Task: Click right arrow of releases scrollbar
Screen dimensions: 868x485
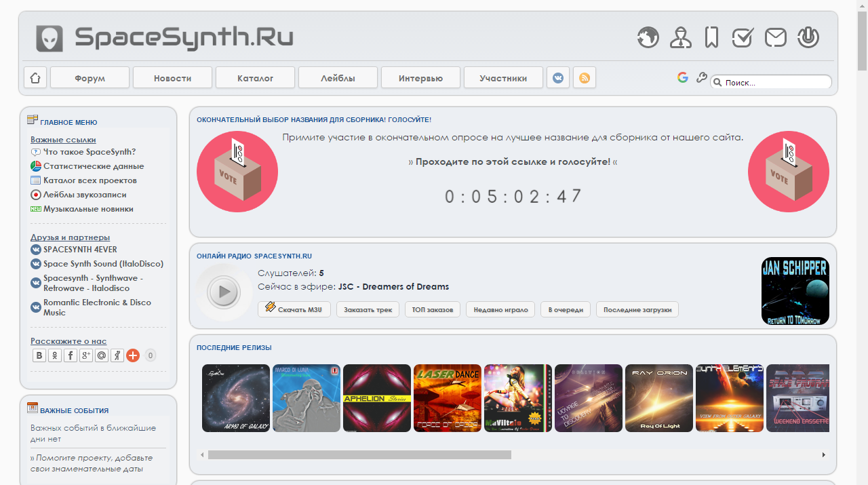Action: 824,454
